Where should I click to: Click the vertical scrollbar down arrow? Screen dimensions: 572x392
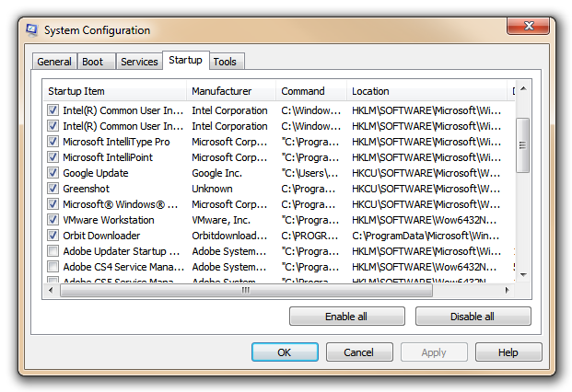523,275
